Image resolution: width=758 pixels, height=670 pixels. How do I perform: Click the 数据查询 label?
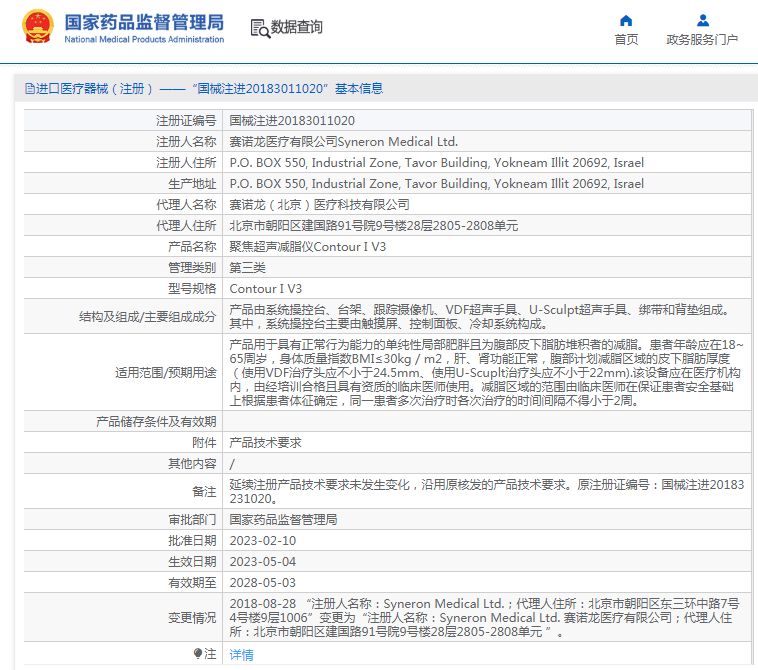coord(296,27)
